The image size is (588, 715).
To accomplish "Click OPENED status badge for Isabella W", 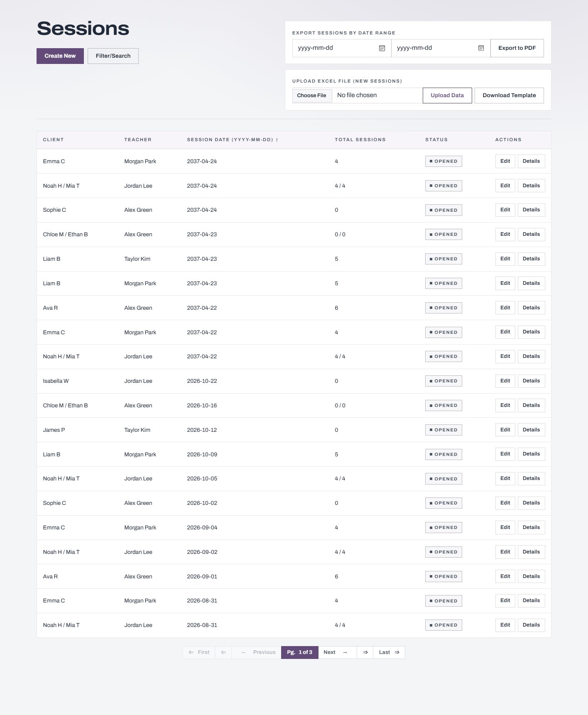I will [443, 381].
